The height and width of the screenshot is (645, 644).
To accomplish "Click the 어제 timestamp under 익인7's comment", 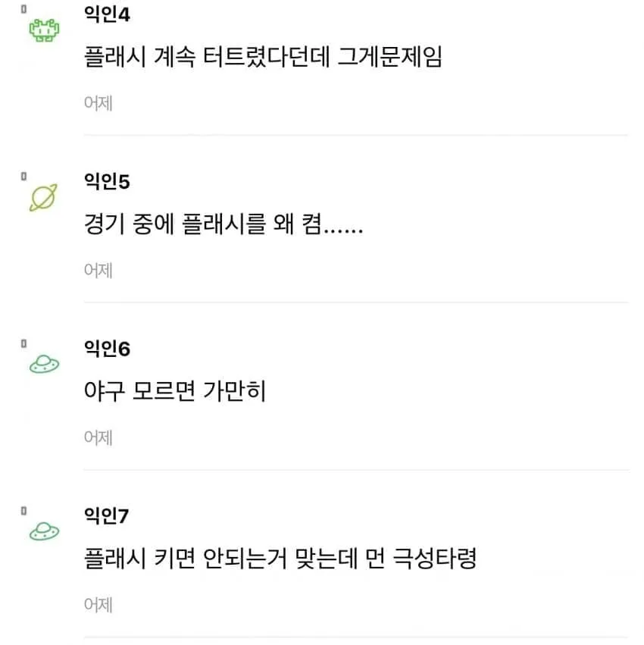I will 98,605.
